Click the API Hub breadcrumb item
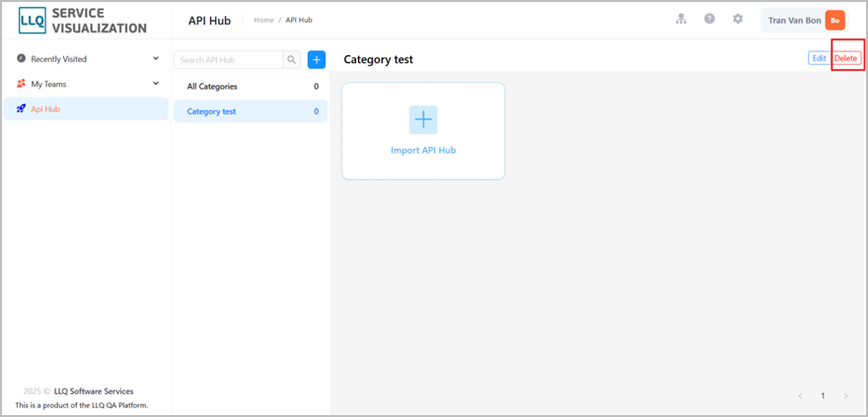The height and width of the screenshot is (417, 868). (299, 20)
